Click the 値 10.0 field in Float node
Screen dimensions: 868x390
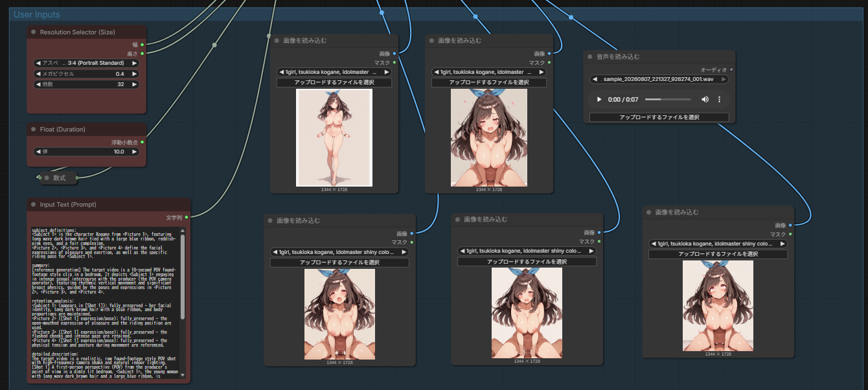tap(86, 152)
